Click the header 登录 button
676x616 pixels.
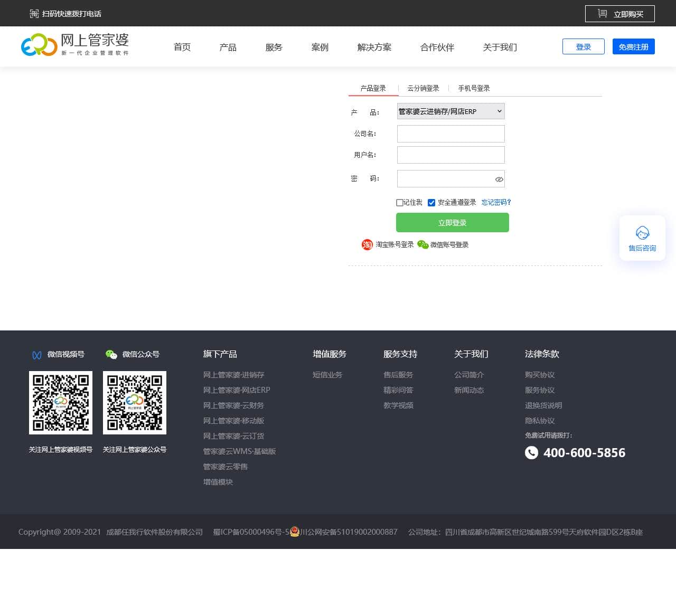(584, 46)
